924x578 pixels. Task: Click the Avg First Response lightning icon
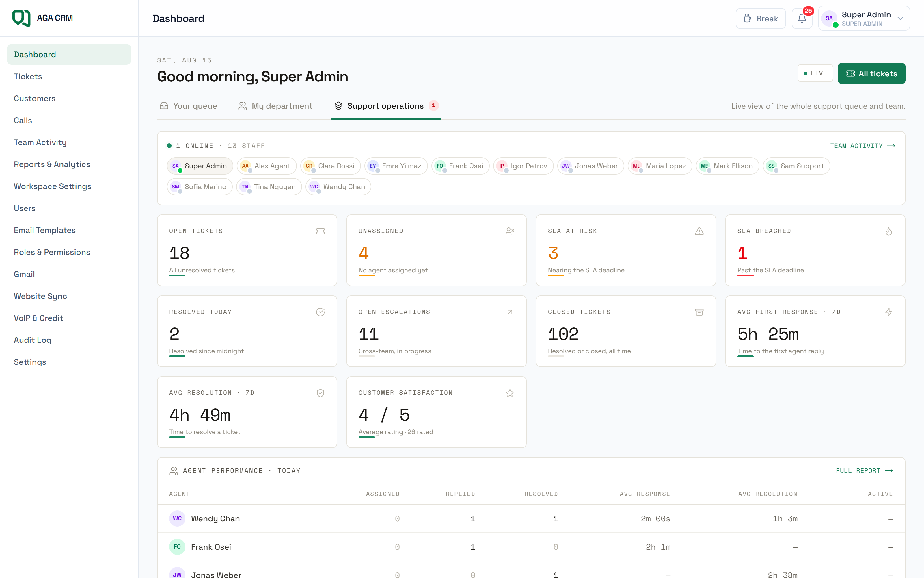888,312
